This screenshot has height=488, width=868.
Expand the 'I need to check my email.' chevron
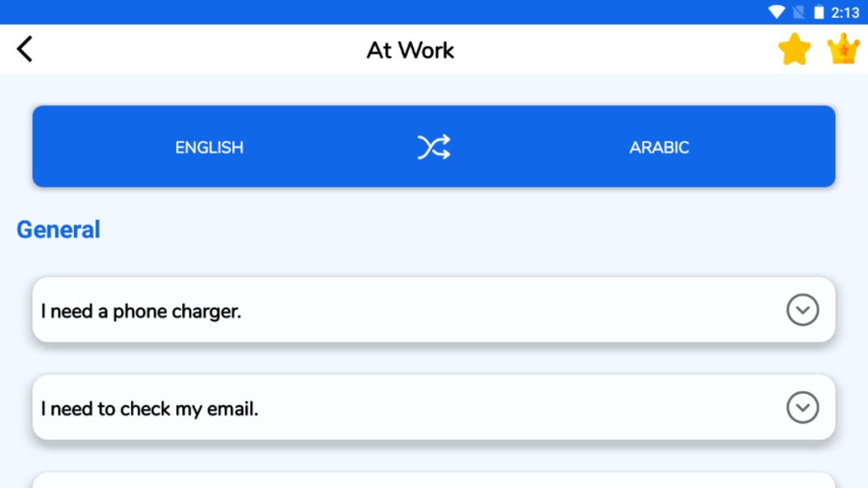(x=803, y=407)
